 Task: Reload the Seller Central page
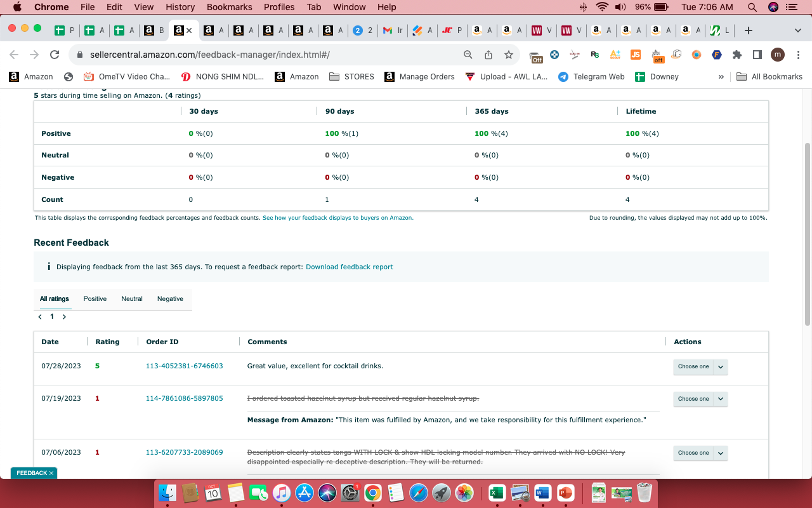coord(55,55)
